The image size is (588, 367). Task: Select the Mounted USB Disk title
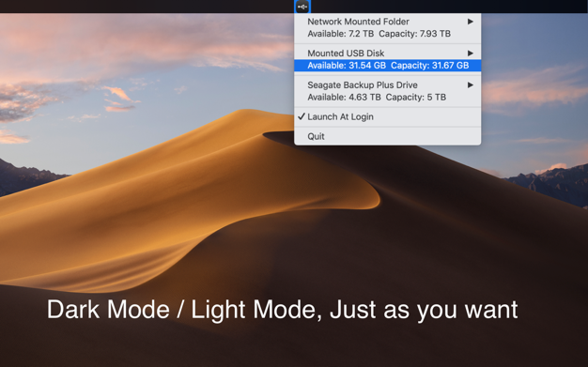click(x=346, y=54)
